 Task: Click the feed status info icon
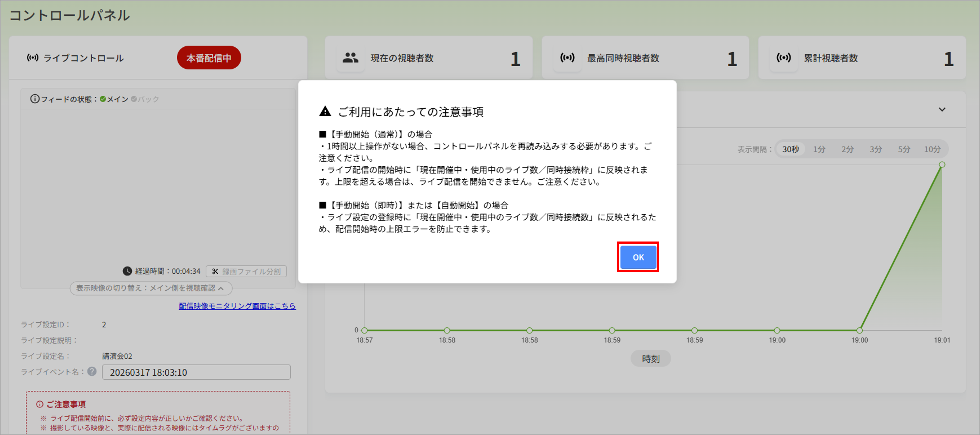[35, 99]
